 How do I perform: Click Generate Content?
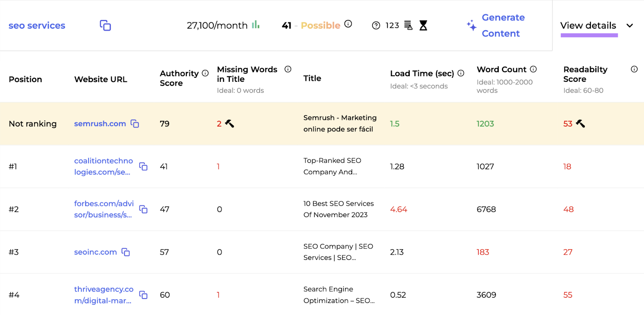click(503, 25)
